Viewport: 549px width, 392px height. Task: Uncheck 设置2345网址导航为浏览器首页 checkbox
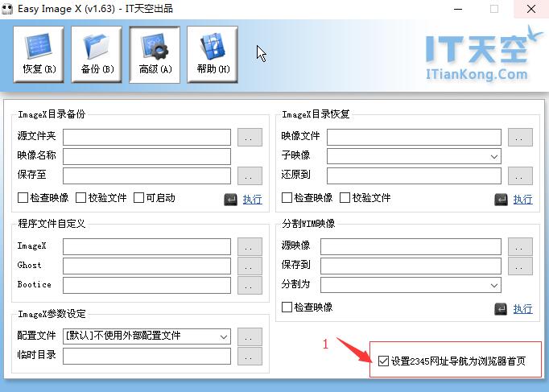pos(382,361)
